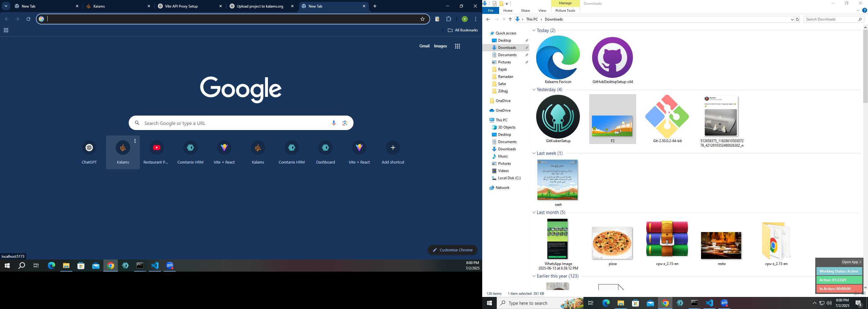This screenshot has height=309, width=868.
Task: Collapse the Yesterday (4) group
Action: pyautogui.click(x=534, y=89)
